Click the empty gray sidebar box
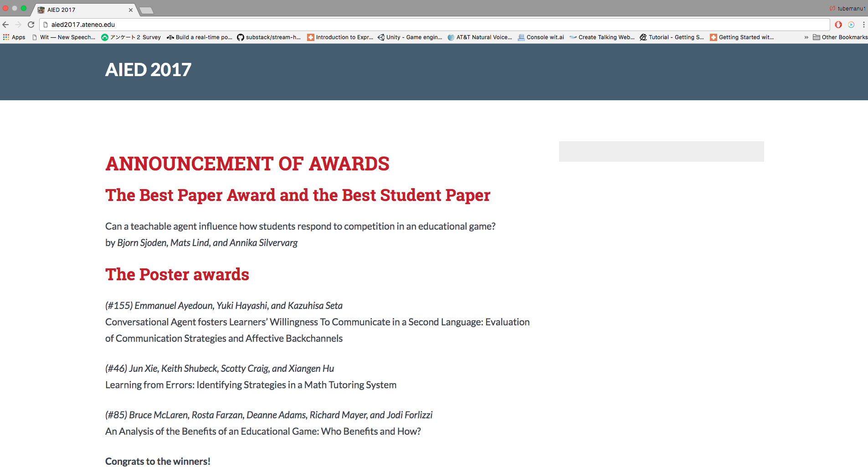The width and height of the screenshot is (868, 473). pos(661,151)
